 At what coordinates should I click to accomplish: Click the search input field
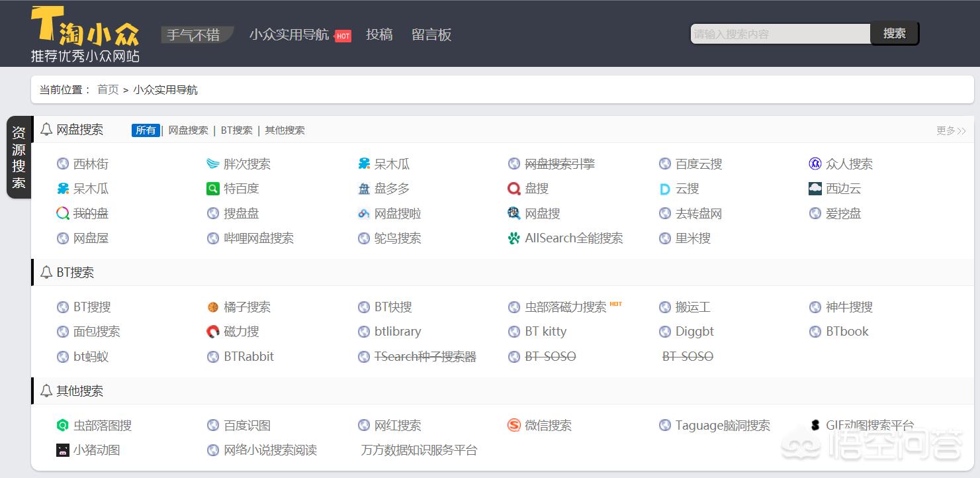coord(780,34)
